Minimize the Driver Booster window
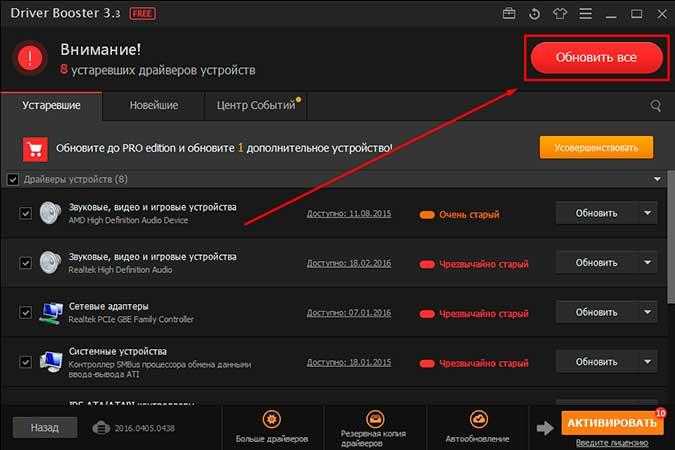The image size is (675, 450). [x=611, y=15]
